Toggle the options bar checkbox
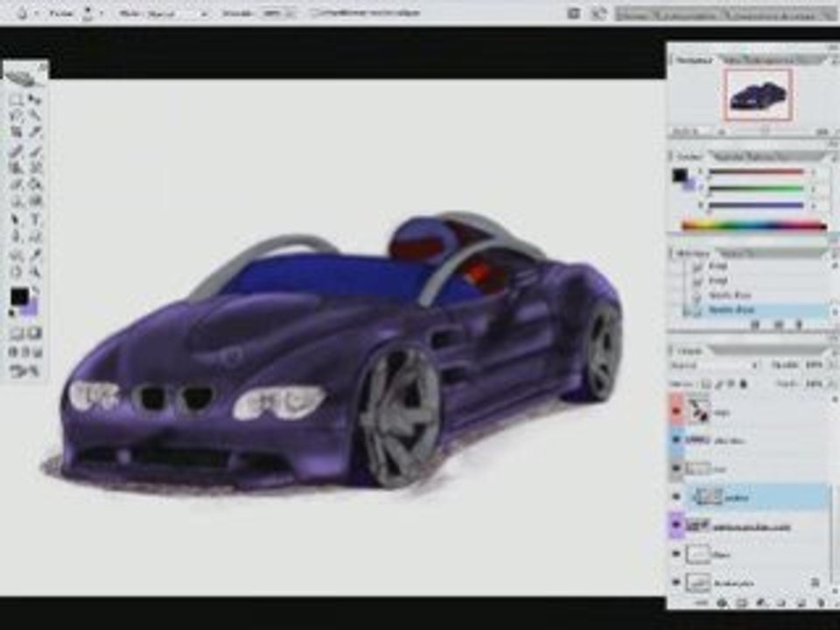The image size is (840, 630). pos(316,13)
